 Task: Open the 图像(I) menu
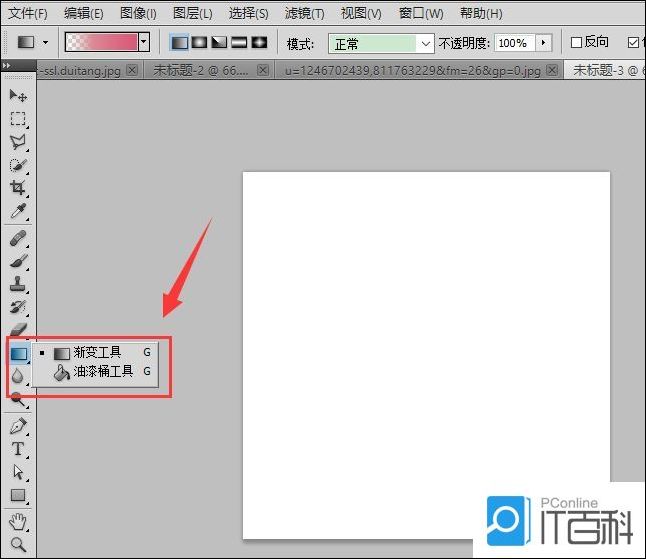pos(138,14)
